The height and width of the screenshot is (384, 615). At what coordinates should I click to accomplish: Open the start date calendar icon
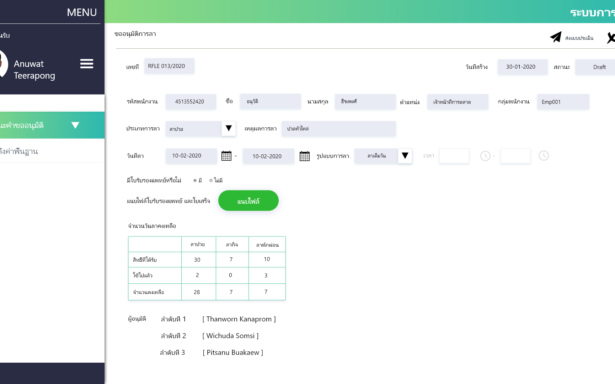[226, 156]
